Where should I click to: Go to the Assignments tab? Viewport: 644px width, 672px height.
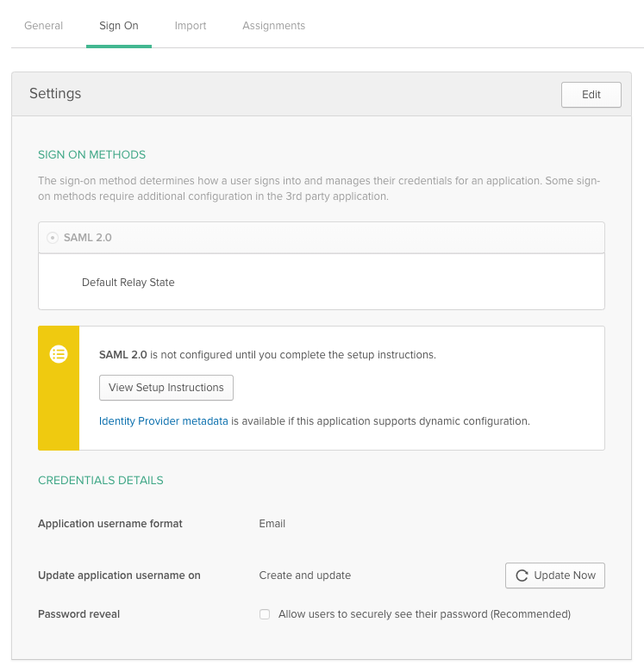[x=273, y=26]
